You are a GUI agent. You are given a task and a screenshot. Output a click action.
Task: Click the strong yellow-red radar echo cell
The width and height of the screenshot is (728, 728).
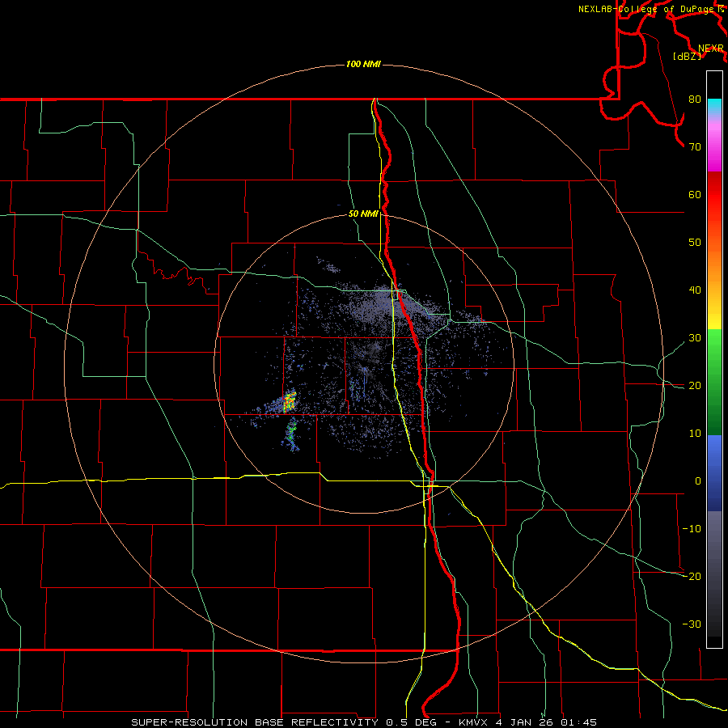tap(290, 402)
